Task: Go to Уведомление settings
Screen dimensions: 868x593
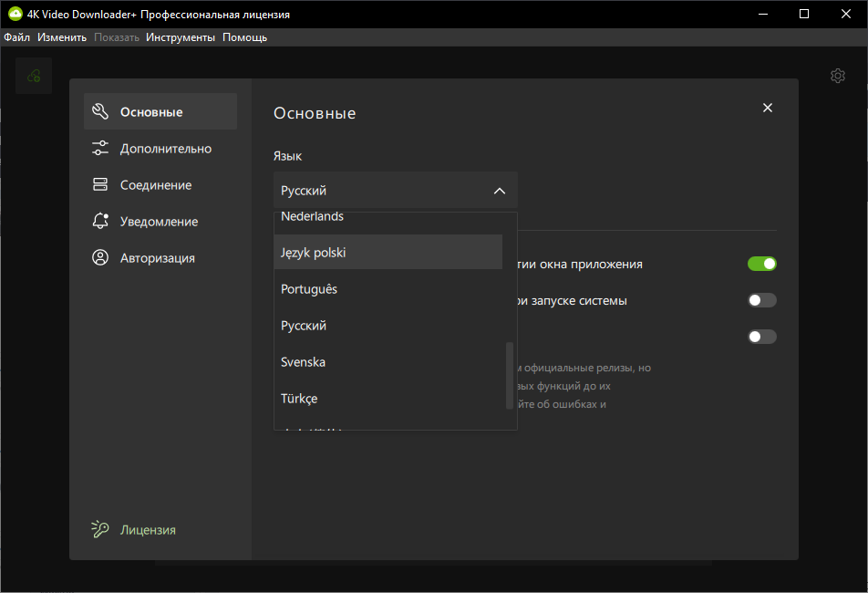Action: (x=160, y=222)
